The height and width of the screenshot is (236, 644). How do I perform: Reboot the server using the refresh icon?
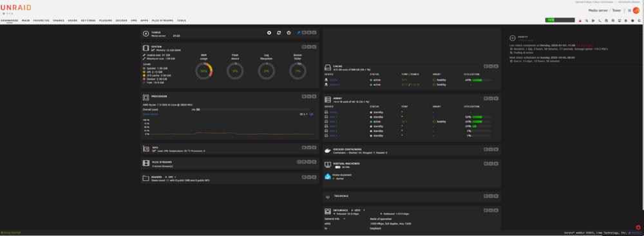tap(279, 33)
